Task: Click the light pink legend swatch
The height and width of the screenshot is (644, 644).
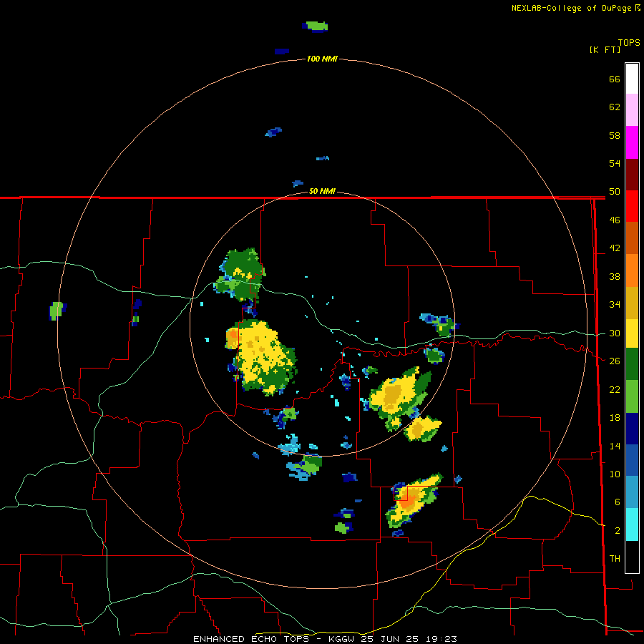Action: click(632, 110)
